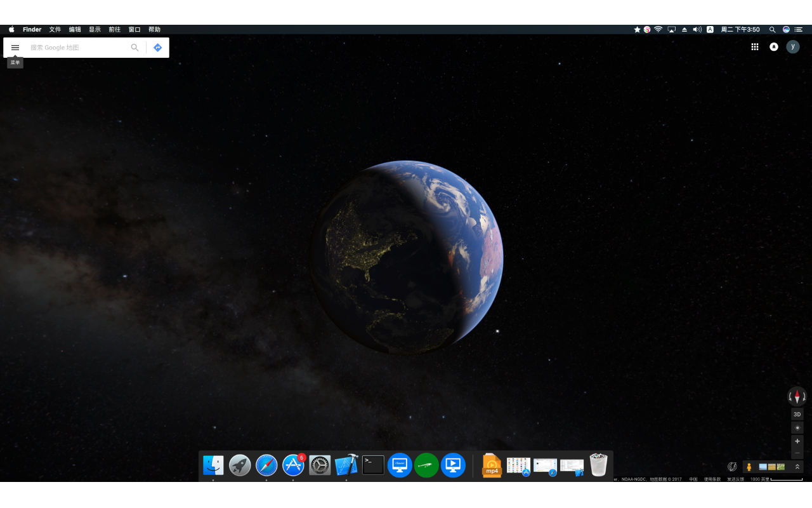Open the Google Maps hamburger menu
The image size is (812, 508).
[15, 48]
